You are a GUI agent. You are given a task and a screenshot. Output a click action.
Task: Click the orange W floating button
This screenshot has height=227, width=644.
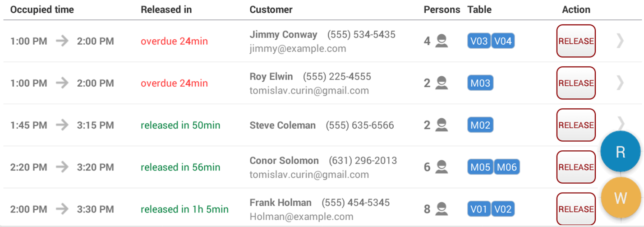(621, 198)
